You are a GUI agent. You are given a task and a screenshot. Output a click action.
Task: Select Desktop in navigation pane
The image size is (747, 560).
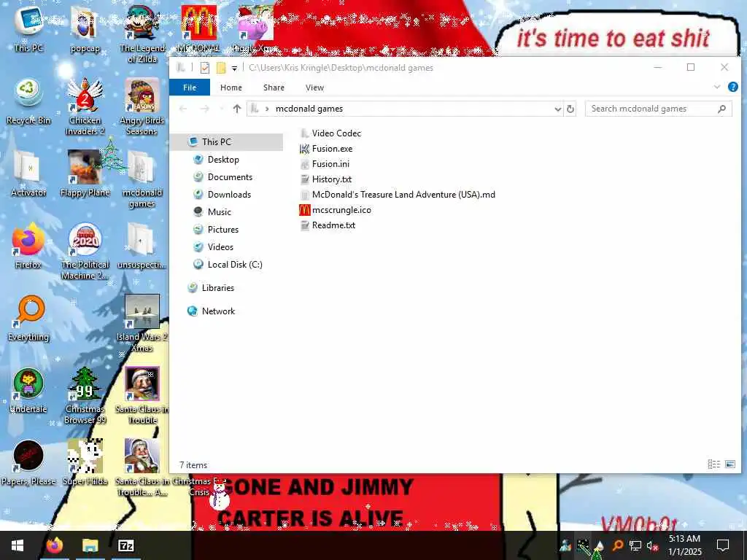[x=223, y=160]
